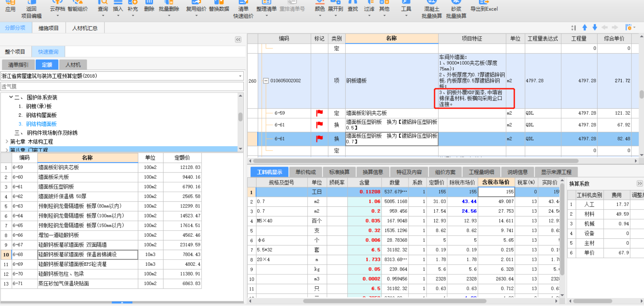
Task: Click the 含税市场价 column header
Action: click(x=496, y=182)
